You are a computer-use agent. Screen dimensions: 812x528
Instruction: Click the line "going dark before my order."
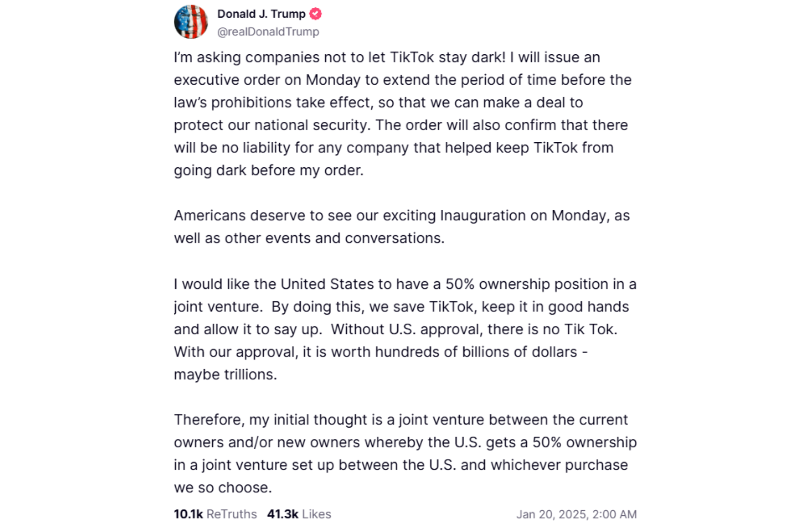(269, 170)
